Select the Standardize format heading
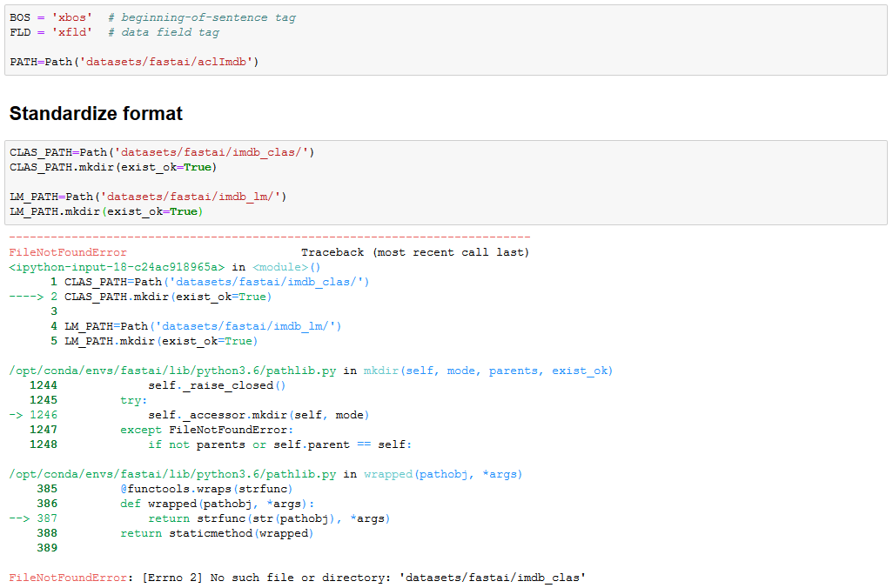 pyautogui.click(x=96, y=114)
